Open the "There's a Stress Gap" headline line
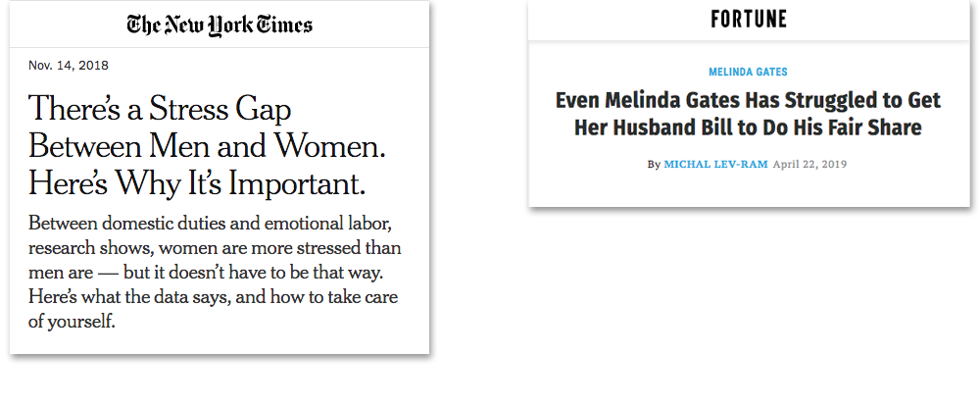The height and width of the screenshot is (407, 980). pos(160,110)
